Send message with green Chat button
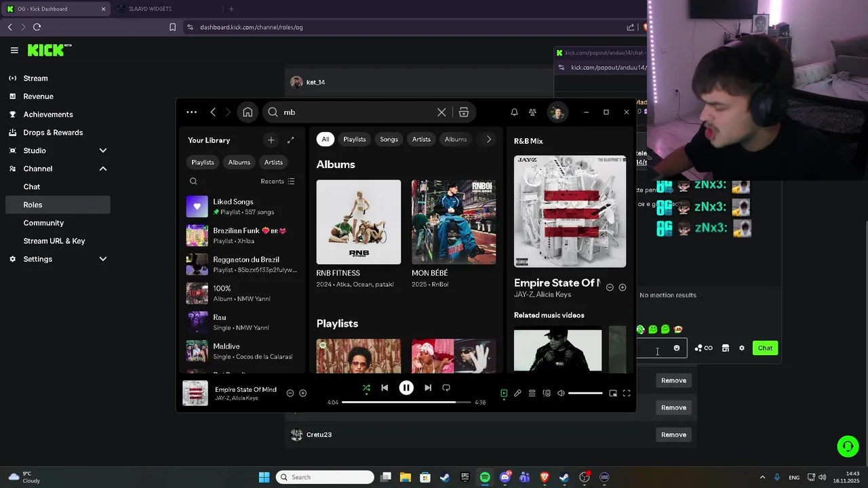The height and width of the screenshot is (488, 868). tap(765, 348)
